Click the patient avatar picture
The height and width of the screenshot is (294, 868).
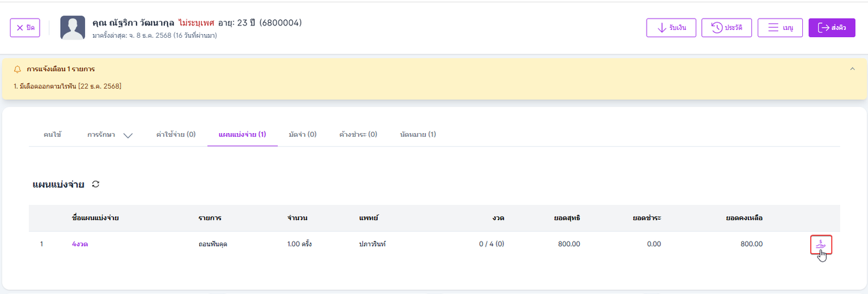click(x=73, y=28)
